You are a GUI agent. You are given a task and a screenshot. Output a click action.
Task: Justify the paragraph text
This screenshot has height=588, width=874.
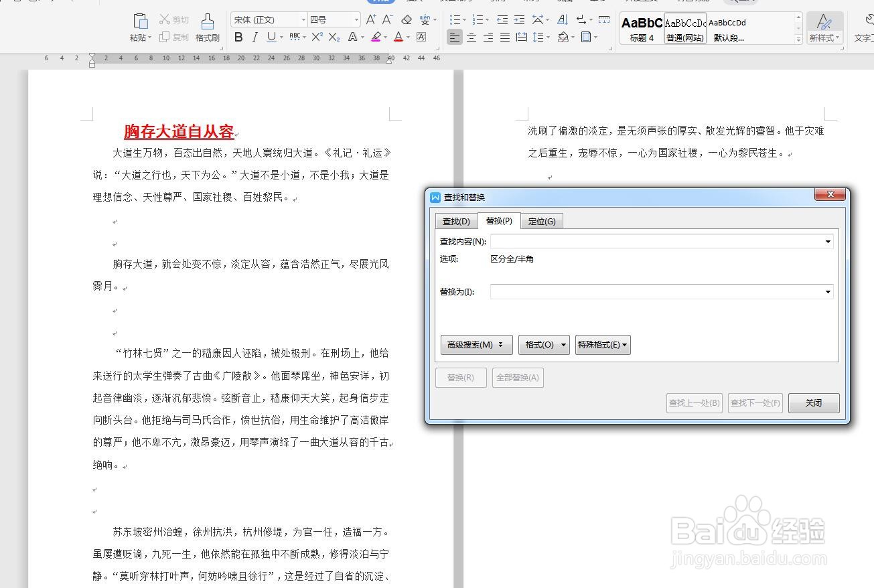pos(505,38)
